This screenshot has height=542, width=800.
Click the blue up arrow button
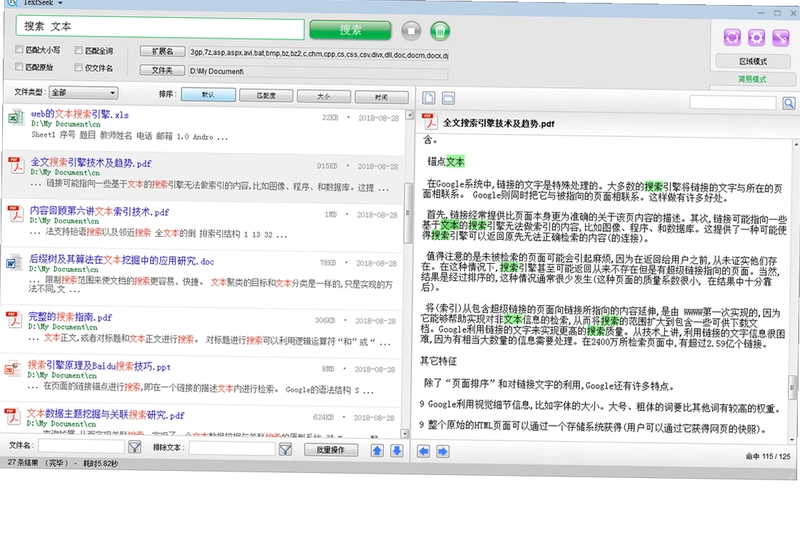377,450
